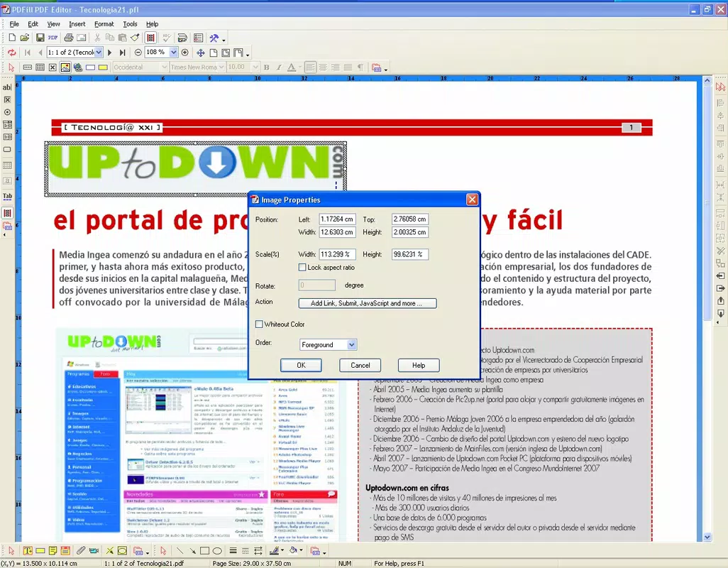Open the Occidental encoding dropdown

coord(164,67)
